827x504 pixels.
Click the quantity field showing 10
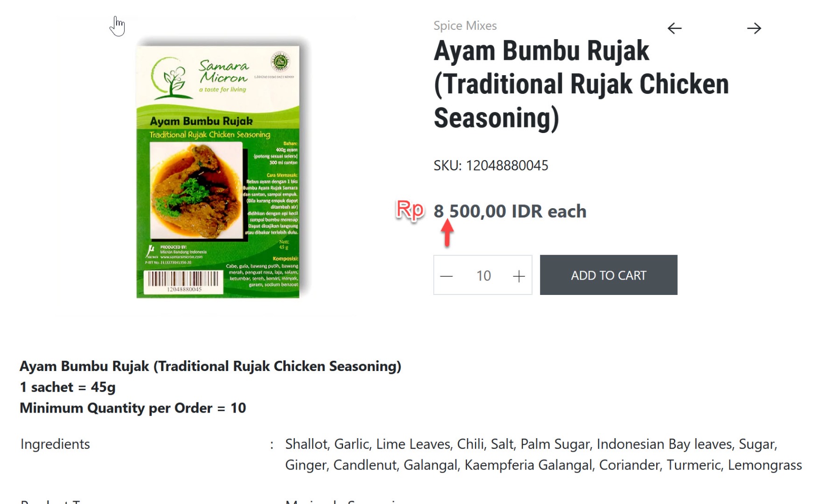point(484,276)
